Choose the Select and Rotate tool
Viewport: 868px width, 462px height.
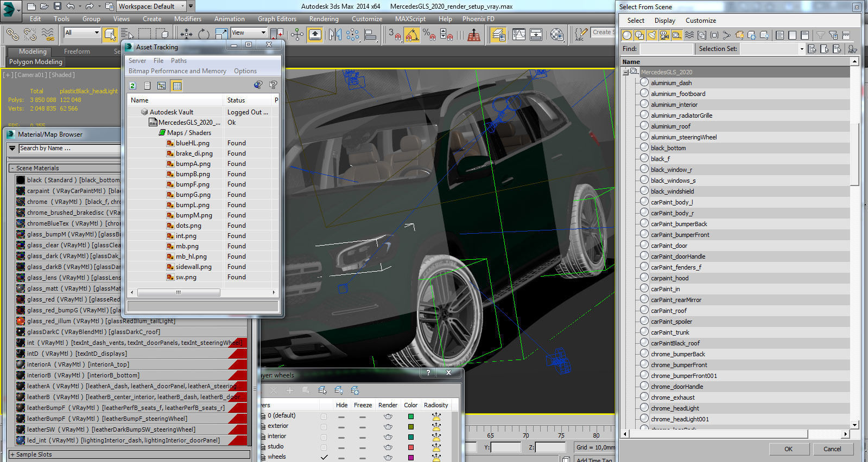click(204, 34)
